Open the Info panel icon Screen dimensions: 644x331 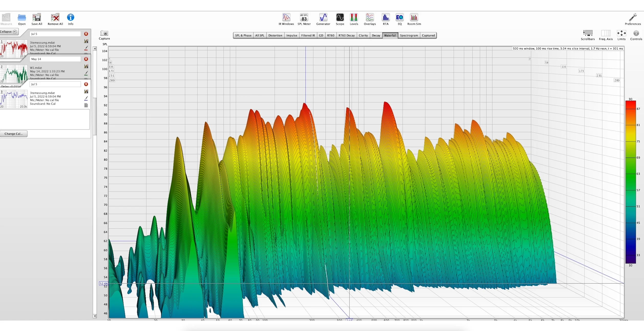pos(71,19)
